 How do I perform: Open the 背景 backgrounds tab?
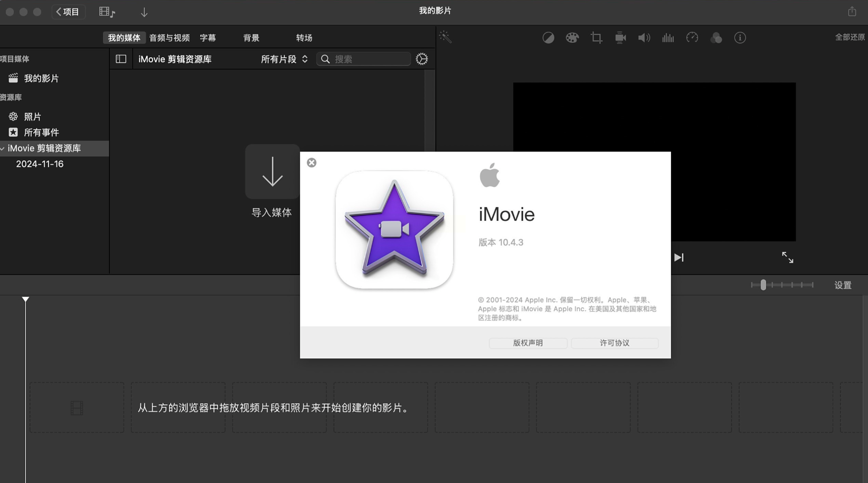[x=251, y=38]
